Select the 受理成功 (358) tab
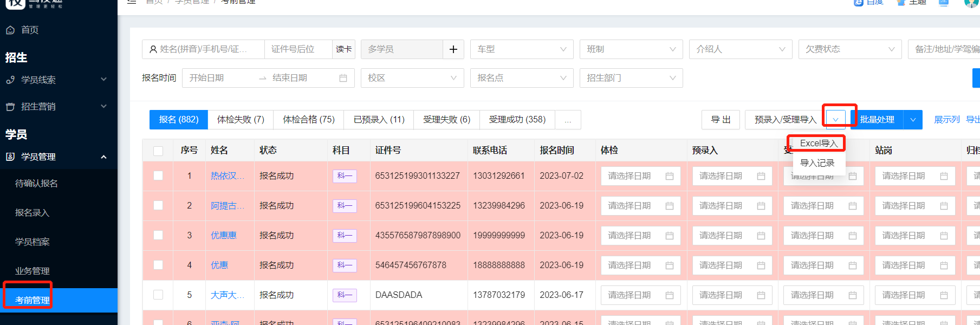Screen dimensions: 980x325 coord(517,120)
